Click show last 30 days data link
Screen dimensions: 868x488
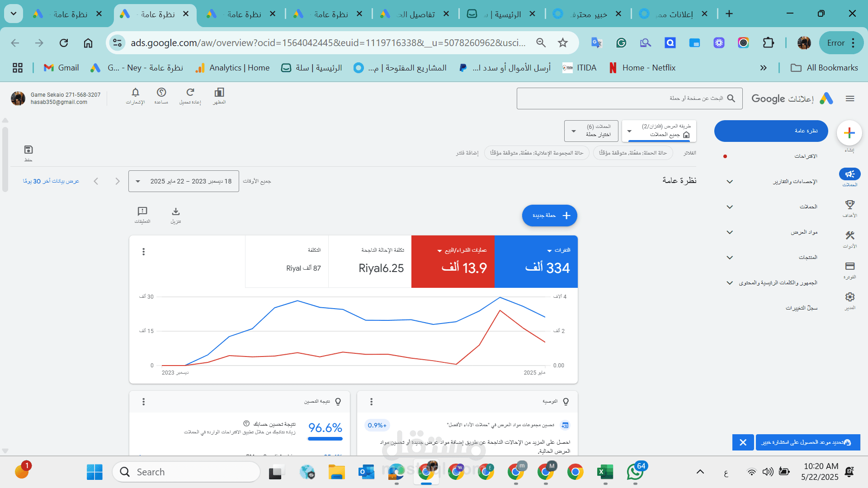[x=51, y=181]
